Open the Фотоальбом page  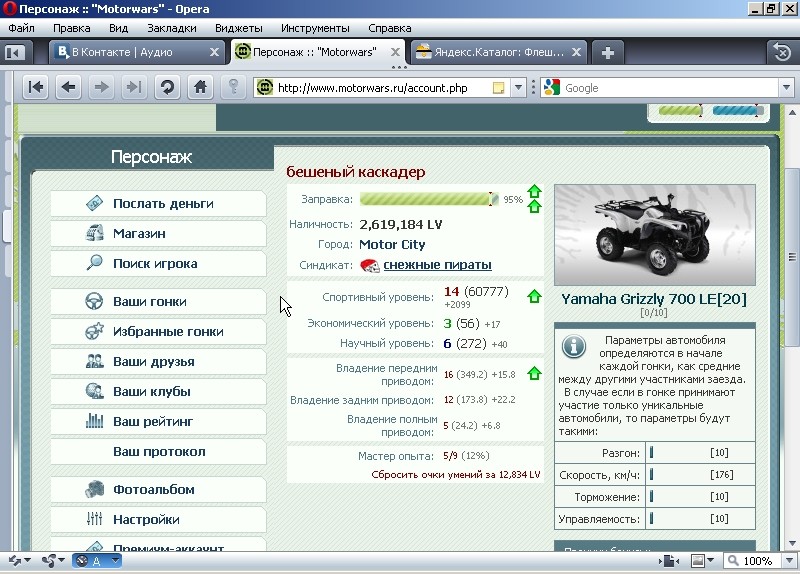tap(159, 490)
